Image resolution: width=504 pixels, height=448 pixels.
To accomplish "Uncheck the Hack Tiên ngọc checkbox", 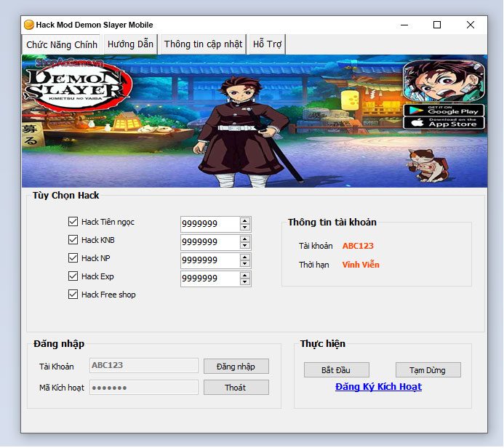I will pos(73,221).
